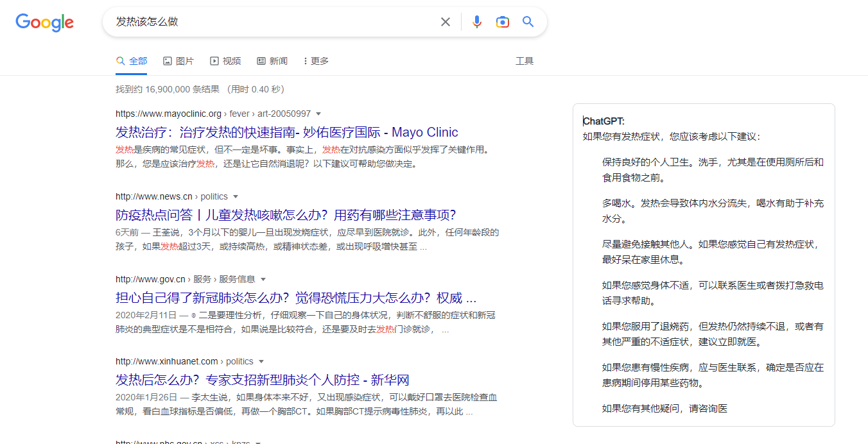This screenshot has height=444, width=868.
Task: Switch to the 视频 tab
Action: coord(225,61)
